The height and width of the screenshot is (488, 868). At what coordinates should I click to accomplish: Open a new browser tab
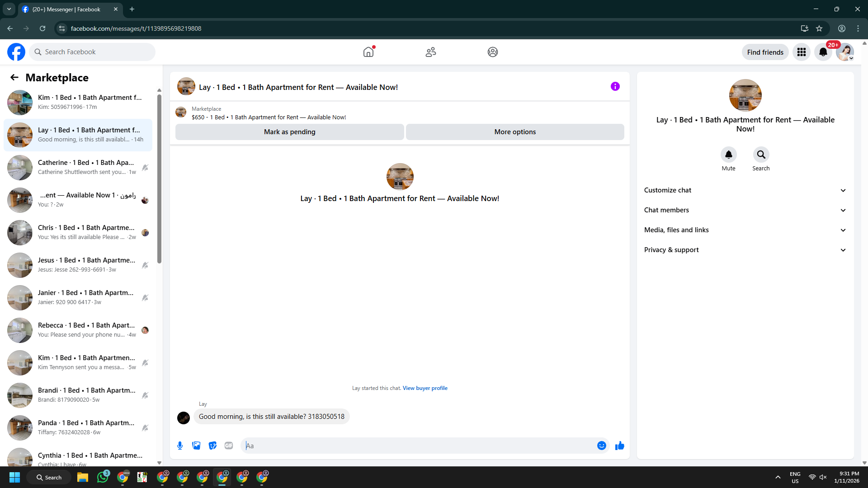tap(132, 9)
